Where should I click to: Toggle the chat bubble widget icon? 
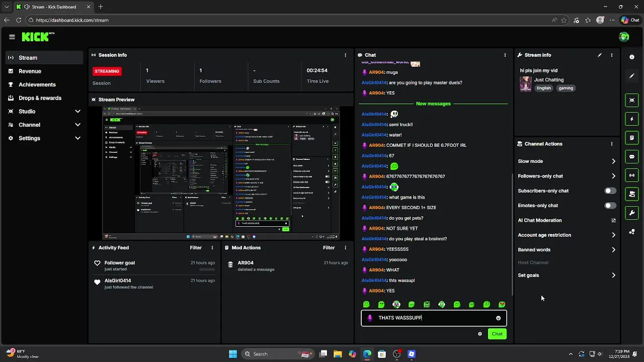tap(632, 156)
